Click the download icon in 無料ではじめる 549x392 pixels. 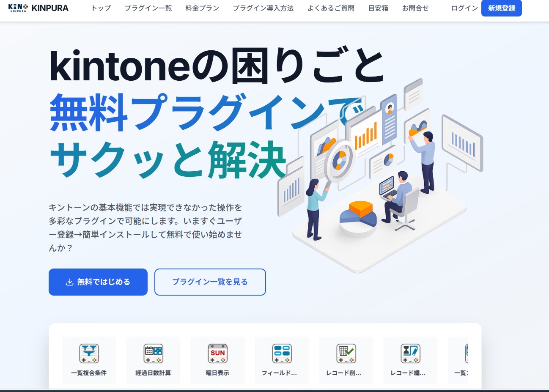(x=70, y=282)
